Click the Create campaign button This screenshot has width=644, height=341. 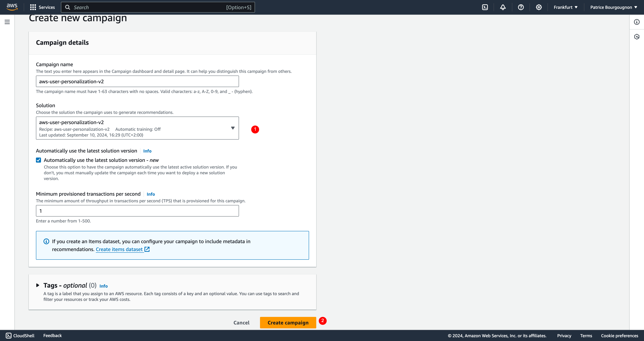[x=288, y=323]
